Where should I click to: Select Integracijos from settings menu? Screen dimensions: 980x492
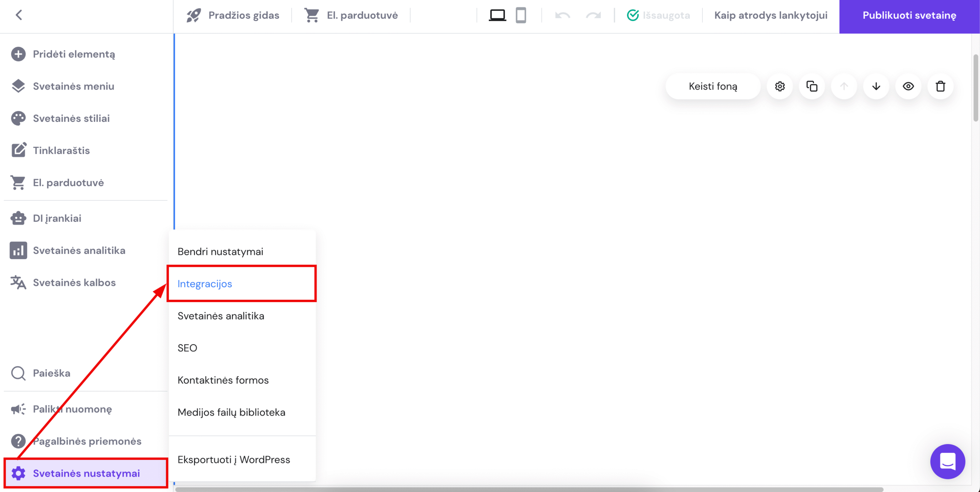tap(205, 284)
